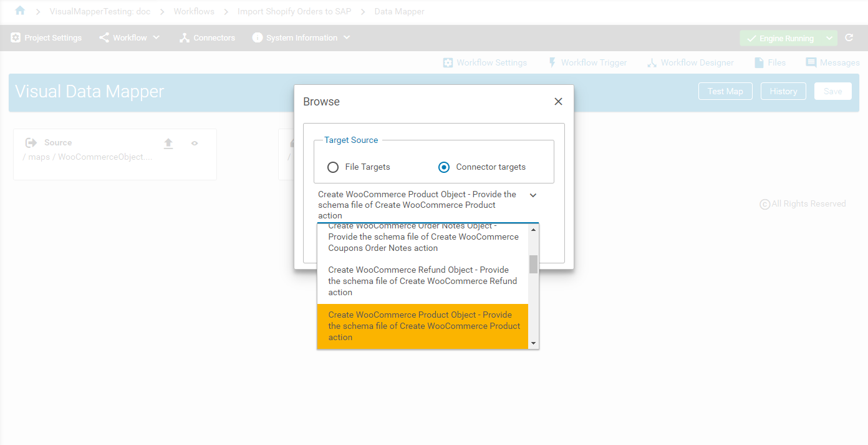The image size is (868, 445).
Task: Open the Project Settings menu
Action: pos(46,38)
